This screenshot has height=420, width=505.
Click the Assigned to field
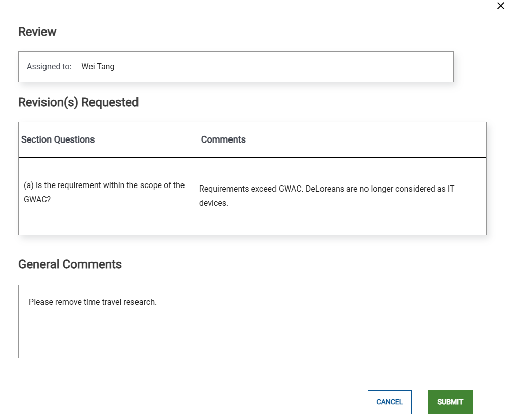point(236,66)
